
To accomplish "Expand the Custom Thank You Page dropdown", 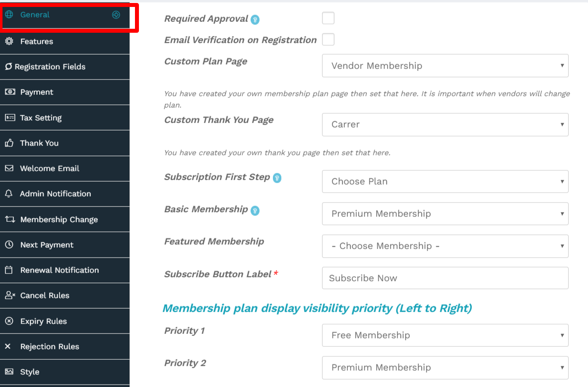I will click(445, 125).
